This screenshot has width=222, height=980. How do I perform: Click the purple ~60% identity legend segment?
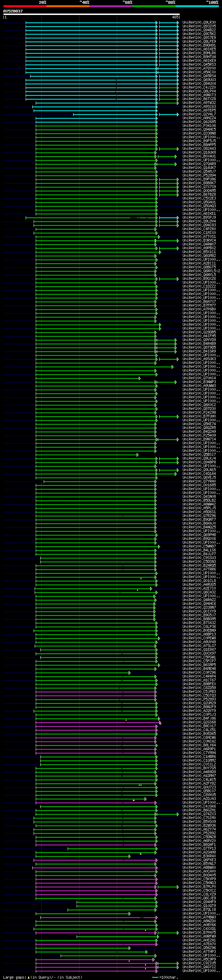click(x=111, y=6)
